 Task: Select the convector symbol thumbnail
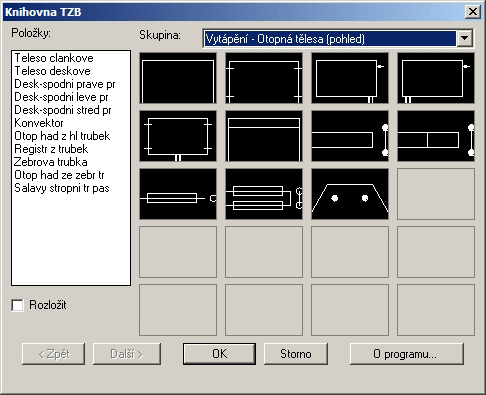click(264, 136)
